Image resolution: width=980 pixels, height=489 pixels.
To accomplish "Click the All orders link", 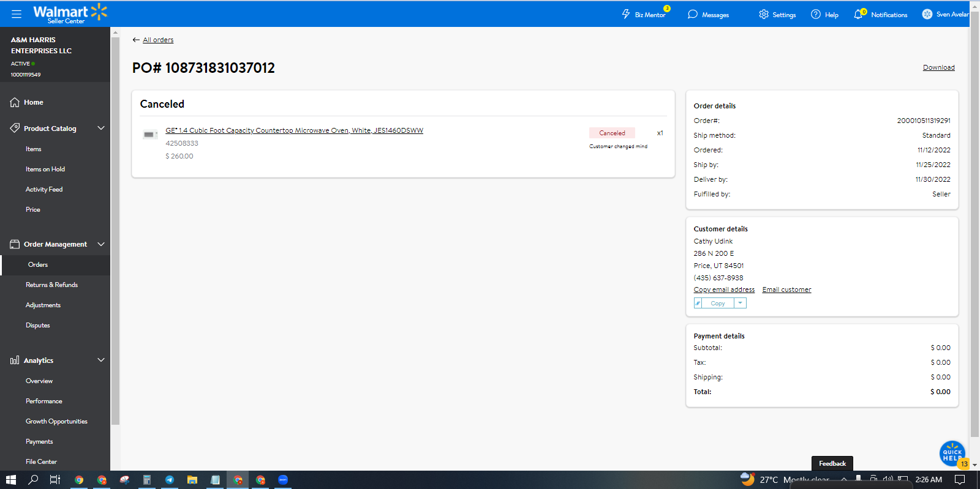I will 158,40.
